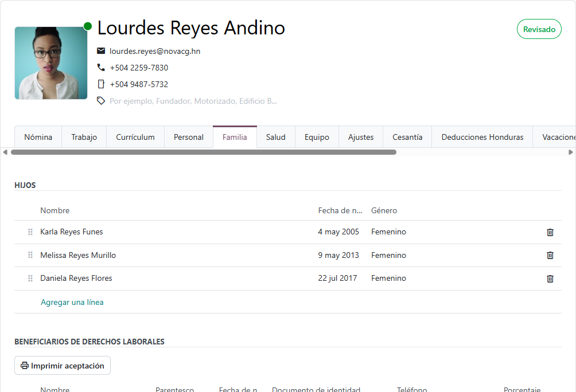This screenshot has height=392, width=576.
Task: View the Cesantía tab
Action: 407,137
